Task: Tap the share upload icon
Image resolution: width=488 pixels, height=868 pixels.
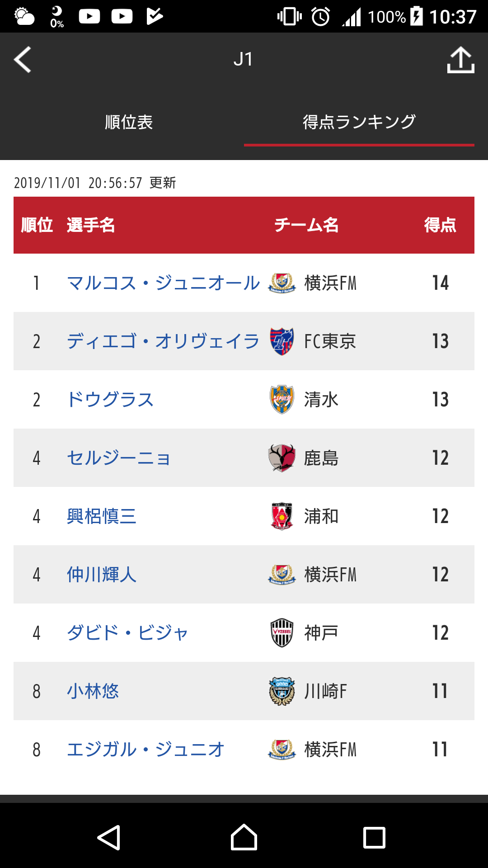Action: point(460,60)
